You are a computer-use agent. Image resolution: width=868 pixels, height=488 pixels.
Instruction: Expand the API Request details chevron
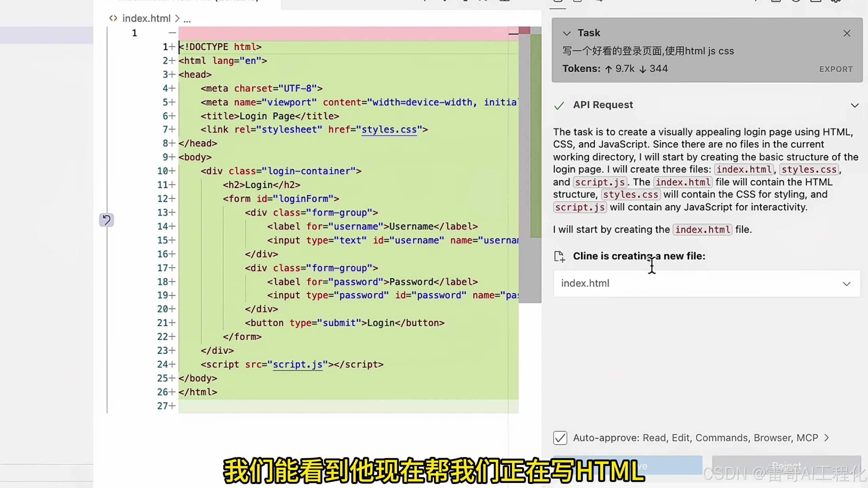pyautogui.click(x=854, y=105)
